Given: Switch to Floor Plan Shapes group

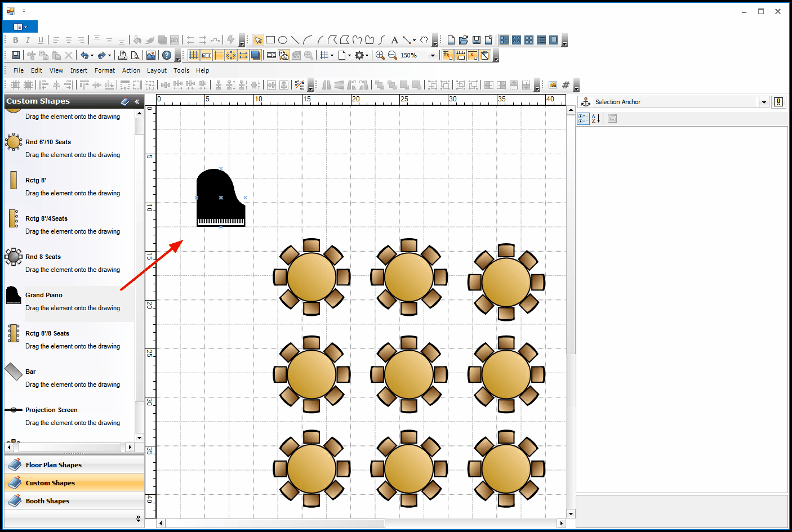Looking at the screenshot, I should (x=74, y=465).
